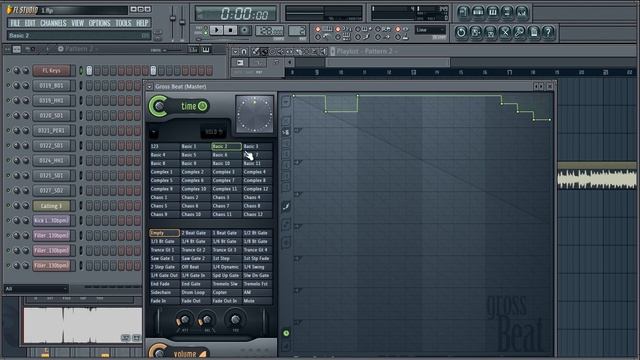The height and width of the screenshot is (360, 640).
Task: Select the Trance Gt 1 volume preset
Action: [164, 250]
